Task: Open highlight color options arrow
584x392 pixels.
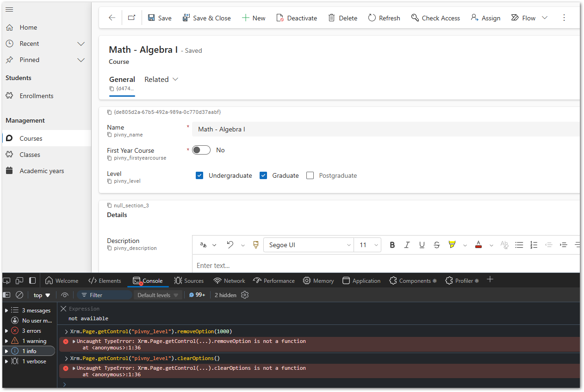Action: click(x=465, y=245)
